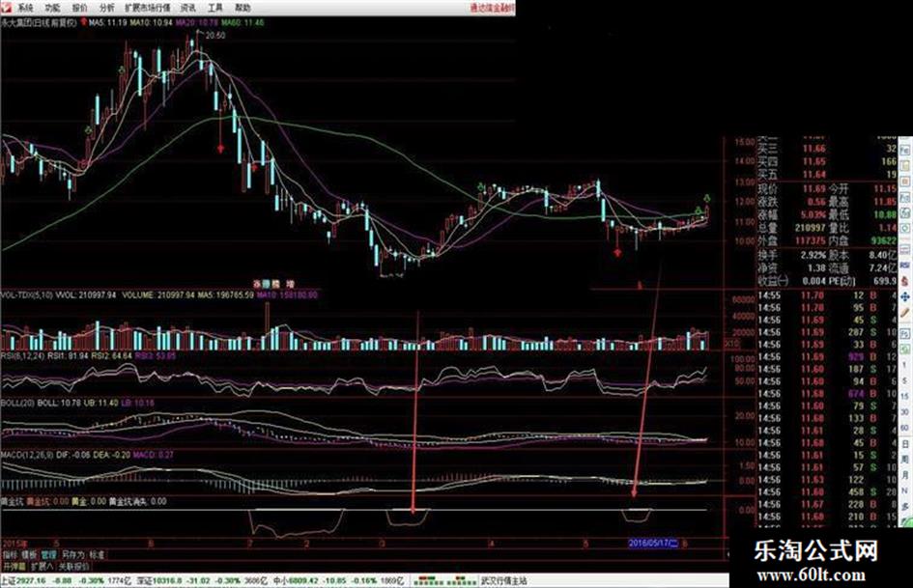Open the 工具 menu
Viewport: 913px width, 588px height.
coord(215,8)
